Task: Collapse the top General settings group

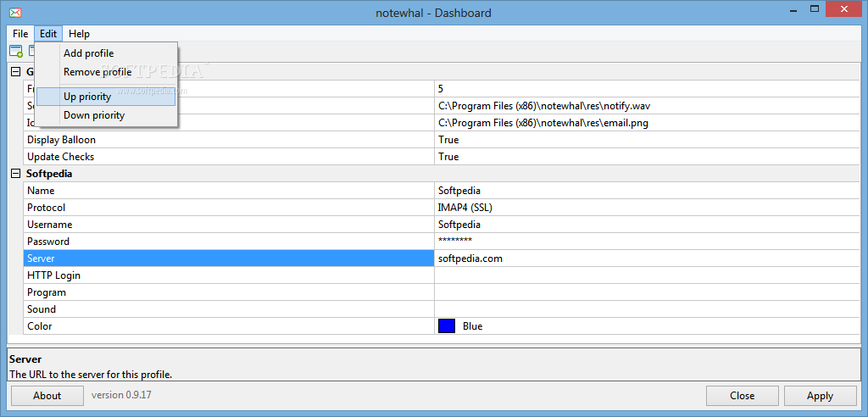Action: (x=15, y=71)
